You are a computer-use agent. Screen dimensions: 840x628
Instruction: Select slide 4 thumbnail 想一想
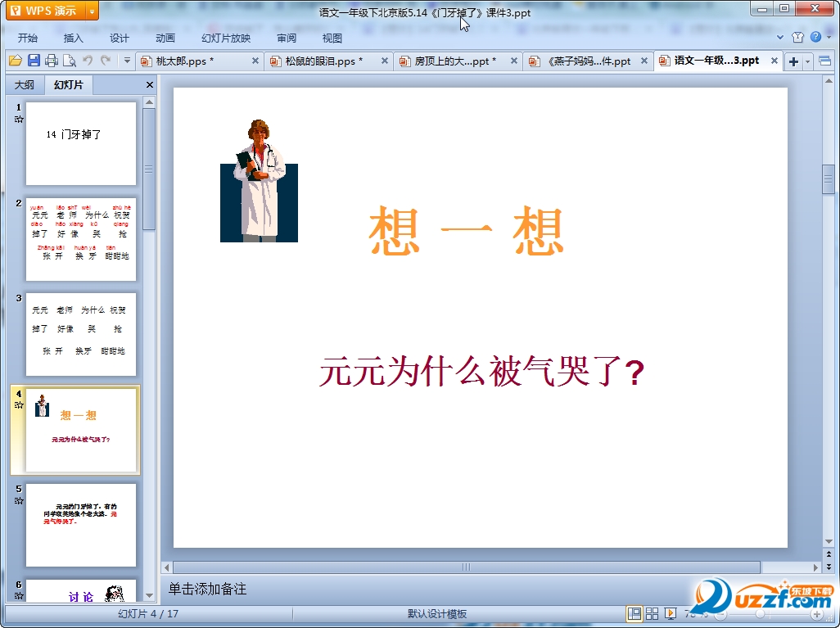(81, 430)
